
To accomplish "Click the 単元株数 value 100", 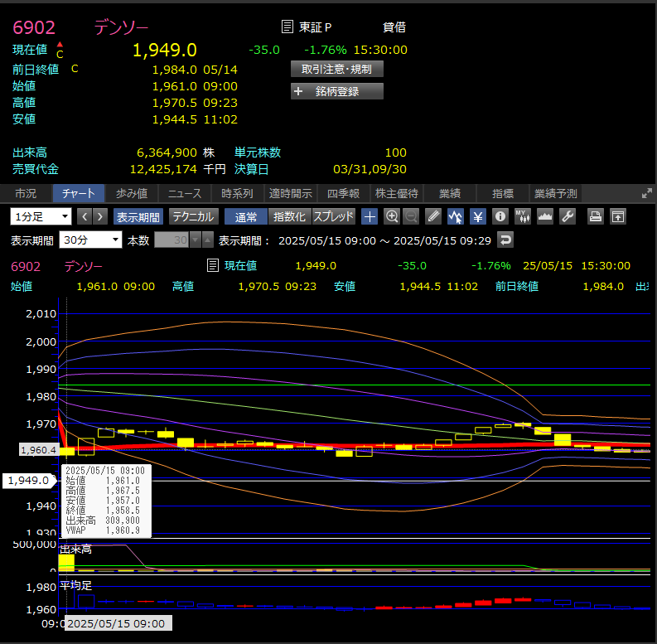I will coord(395,153).
